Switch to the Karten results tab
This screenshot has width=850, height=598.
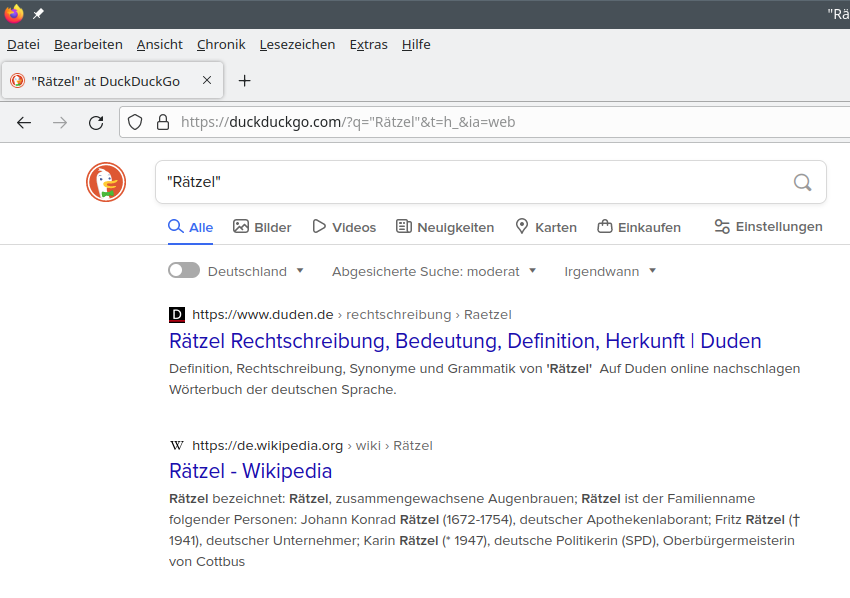coord(546,227)
